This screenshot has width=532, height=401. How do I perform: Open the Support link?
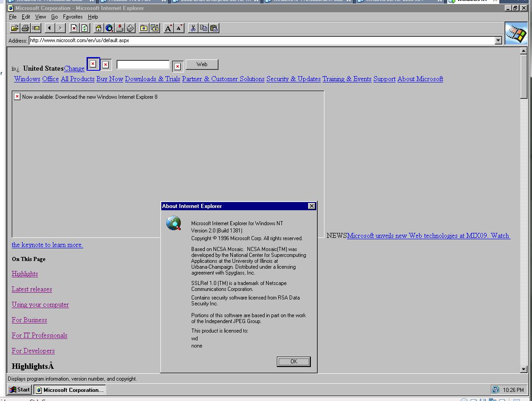[384, 79]
